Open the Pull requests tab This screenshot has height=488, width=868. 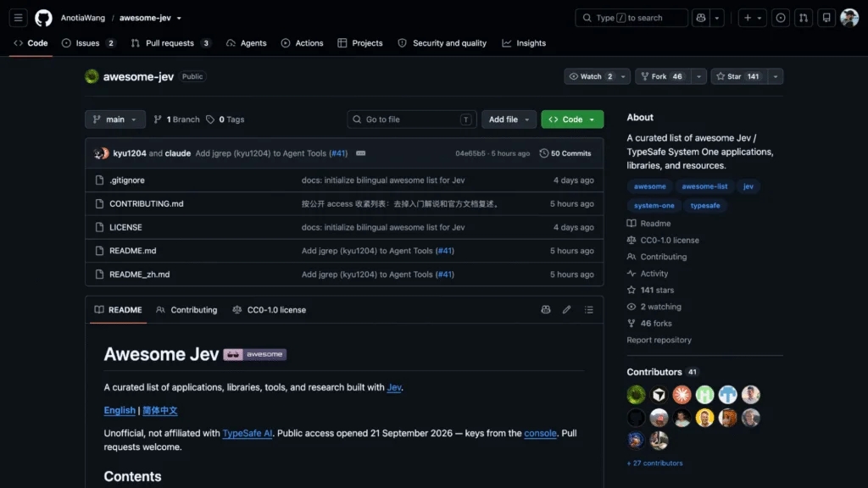[171, 43]
